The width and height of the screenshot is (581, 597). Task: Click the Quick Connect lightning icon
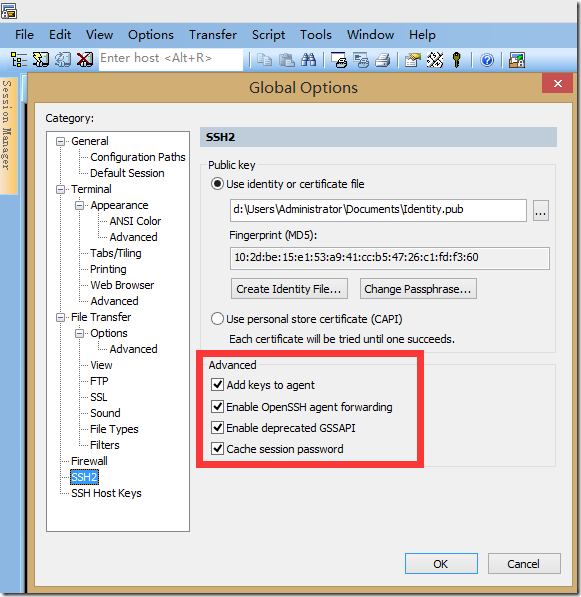(41, 60)
